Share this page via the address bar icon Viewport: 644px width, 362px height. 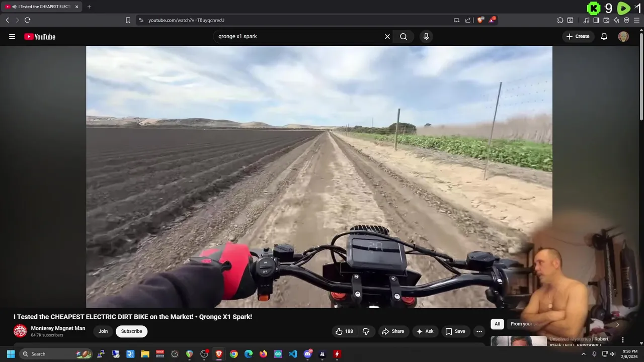(x=468, y=20)
